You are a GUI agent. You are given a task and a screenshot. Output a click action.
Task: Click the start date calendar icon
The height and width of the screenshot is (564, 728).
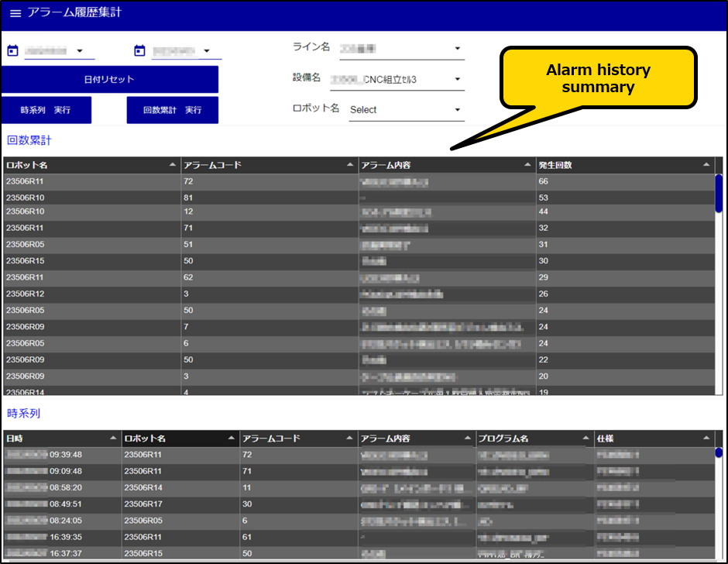(12, 51)
